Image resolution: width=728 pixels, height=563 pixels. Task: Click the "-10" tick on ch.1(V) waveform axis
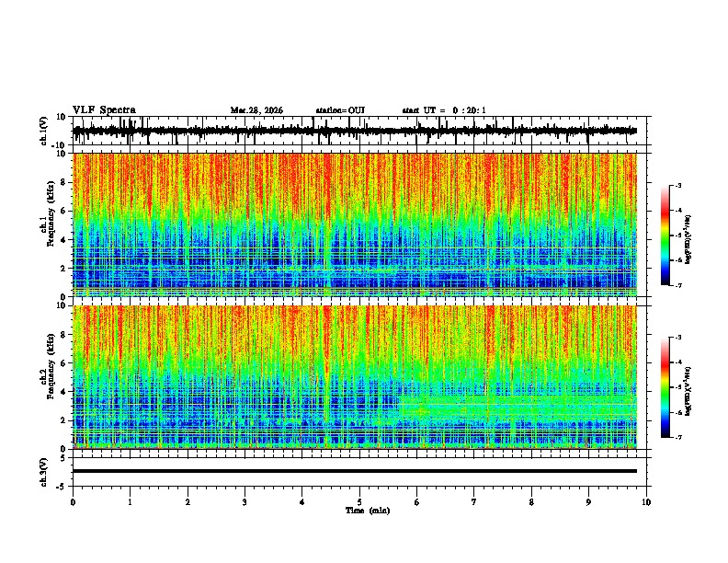[x=60, y=145]
